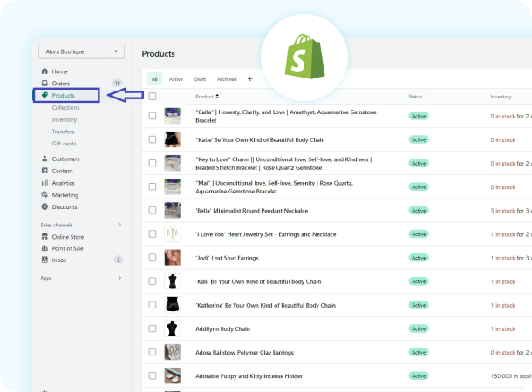Viewport: 532px width, 392px height.
Task: Select the Customers icon in sidebar
Action: click(44, 159)
